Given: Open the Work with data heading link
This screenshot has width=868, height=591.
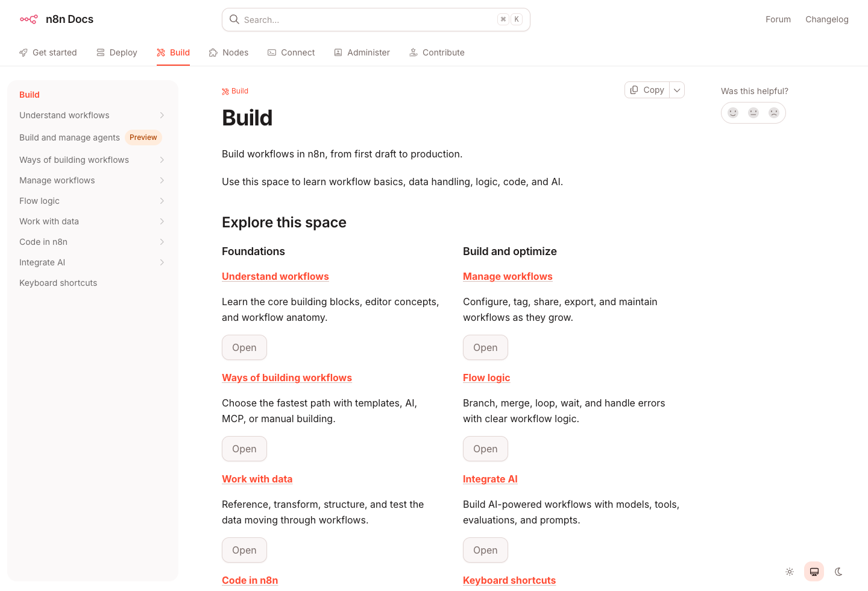Looking at the screenshot, I should 257,479.
